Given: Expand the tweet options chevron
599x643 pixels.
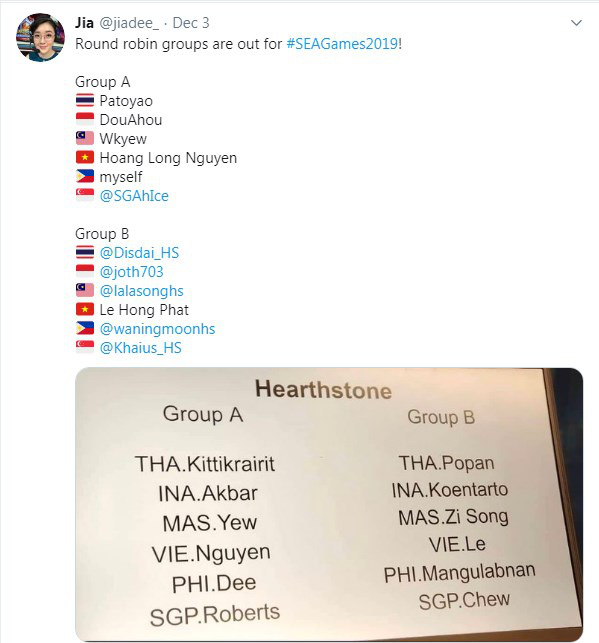Looking at the screenshot, I should pos(576,23).
